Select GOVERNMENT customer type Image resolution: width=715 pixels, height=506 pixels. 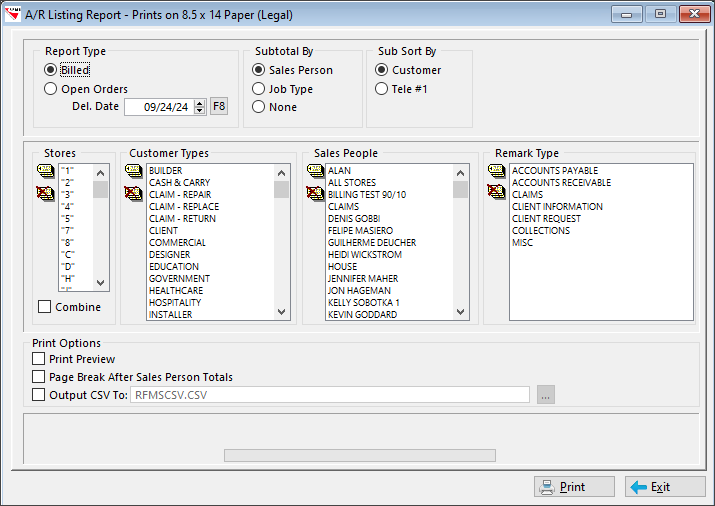click(179, 279)
